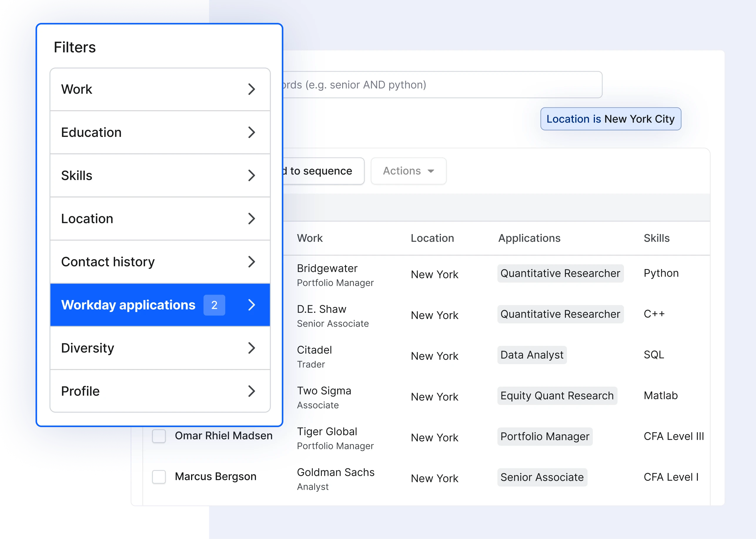The image size is (756, 539).
Task: Click the Location filter chevron icon
Action: (252, 218)
